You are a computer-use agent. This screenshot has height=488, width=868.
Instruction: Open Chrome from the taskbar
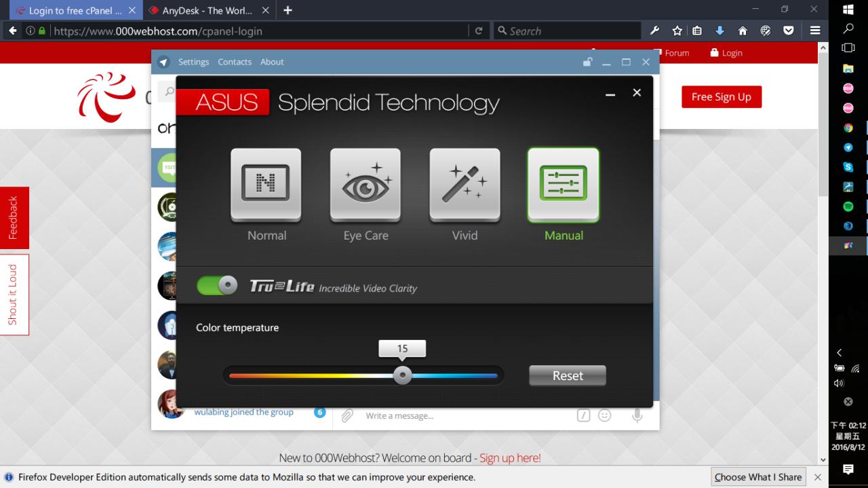click(848, 128)
